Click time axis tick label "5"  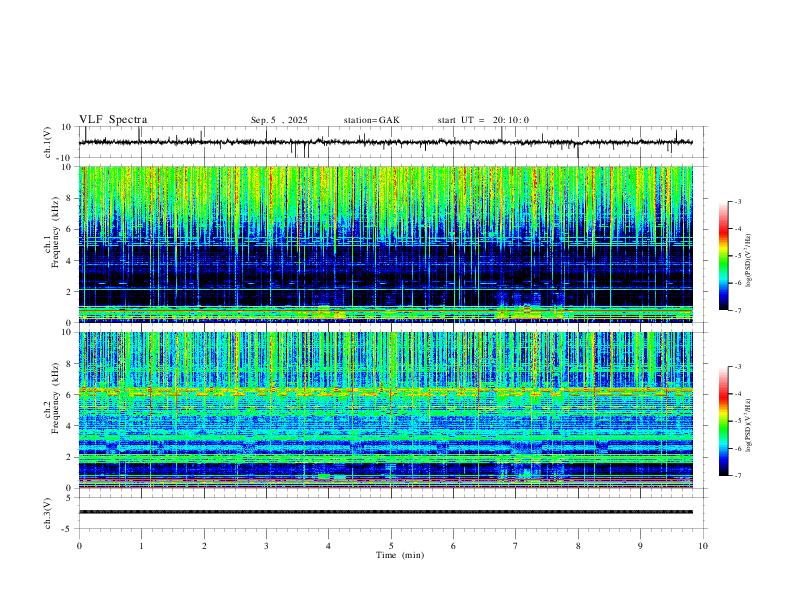click(391, 546)
